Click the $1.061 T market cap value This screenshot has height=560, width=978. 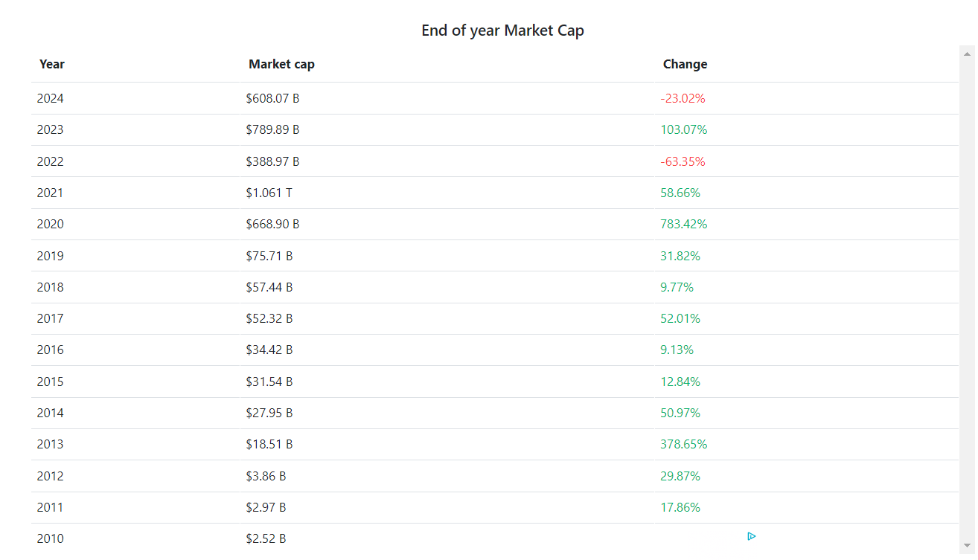click(x=269, y=193)
